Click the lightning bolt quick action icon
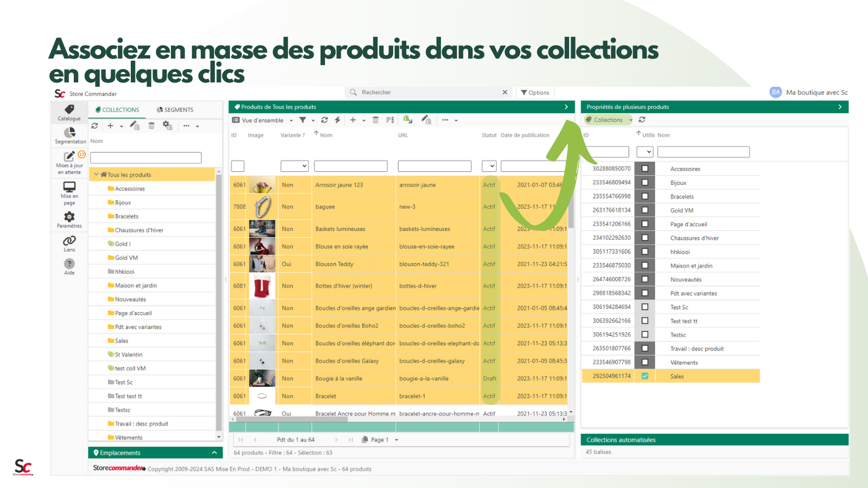Viewport: 868px width, 488px height. coord(337,120)
